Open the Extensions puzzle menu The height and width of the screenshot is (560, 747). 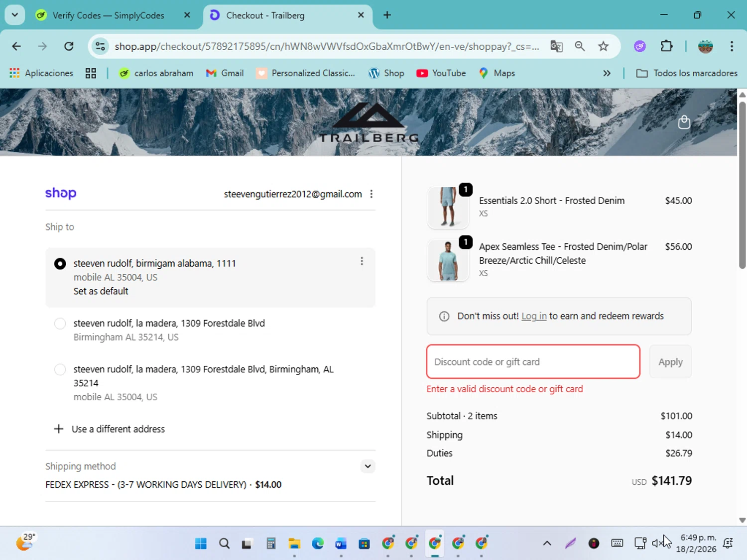666,46
